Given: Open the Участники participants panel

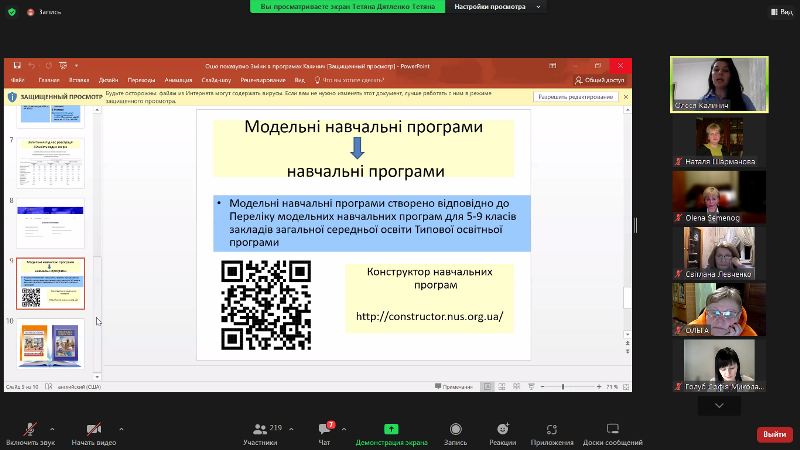Looking at the screenshot, I should coord(260,429).
